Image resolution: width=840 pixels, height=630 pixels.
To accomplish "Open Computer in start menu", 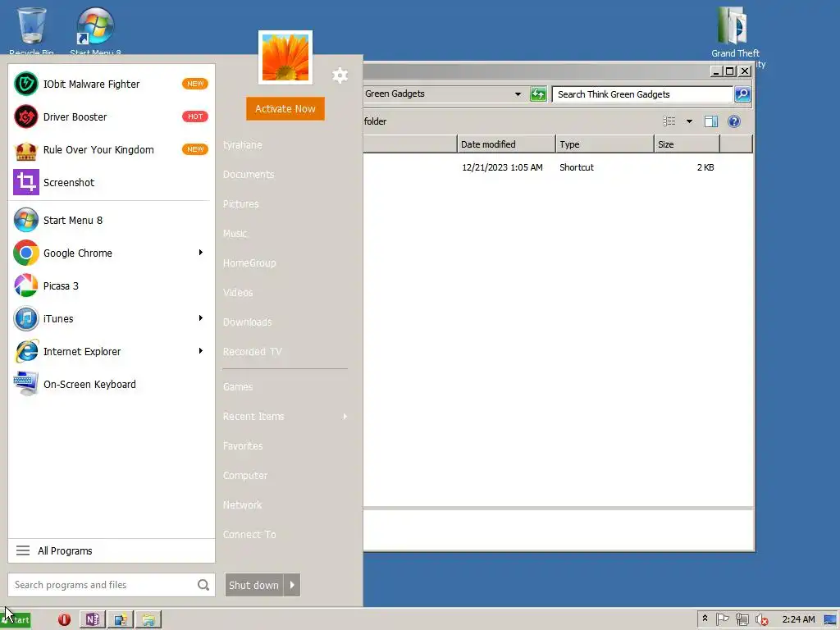I will pos(245,475).
